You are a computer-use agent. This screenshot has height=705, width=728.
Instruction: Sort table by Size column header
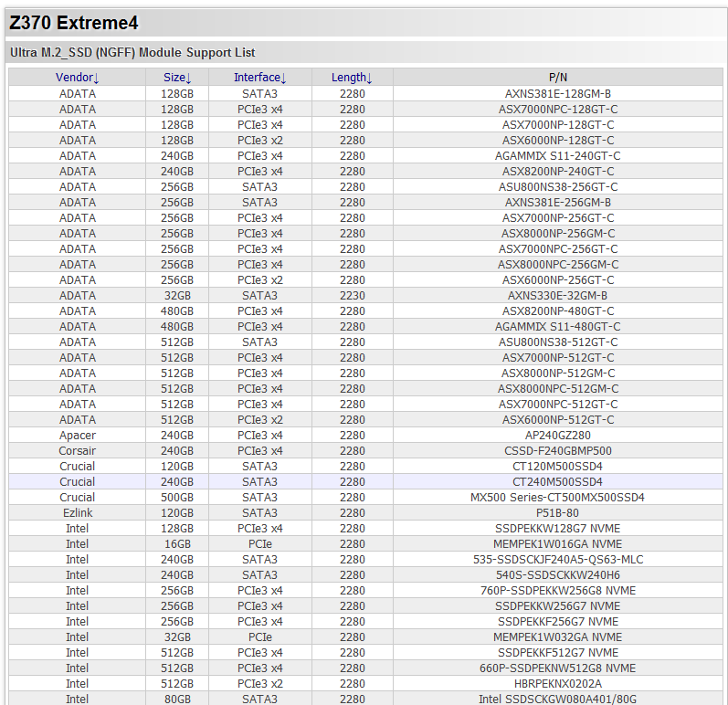(x=177, y=78)
